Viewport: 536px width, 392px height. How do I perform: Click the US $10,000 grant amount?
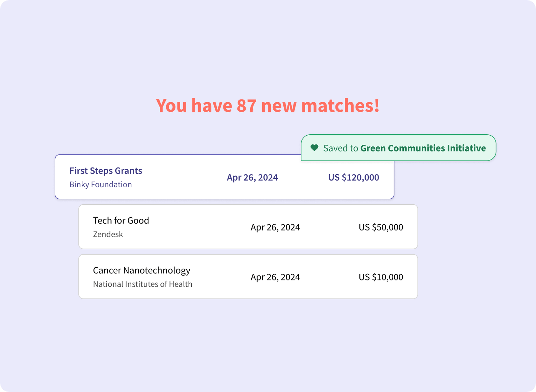[x=381, y=277]
